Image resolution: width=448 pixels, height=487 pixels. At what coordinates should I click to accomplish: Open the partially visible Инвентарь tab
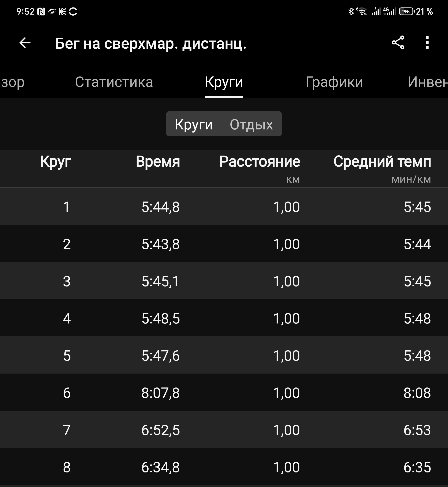[x=428, y=82]
